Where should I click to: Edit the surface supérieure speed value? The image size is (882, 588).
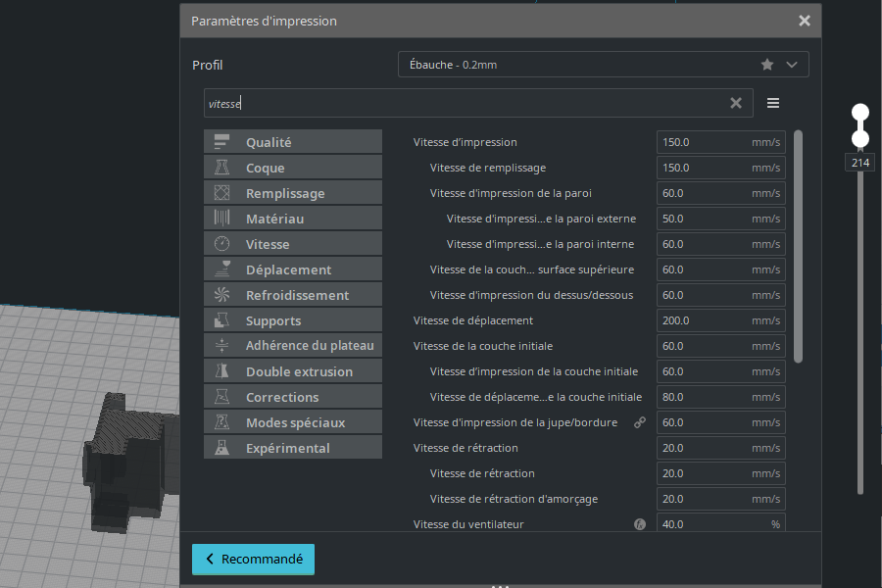pyautogui.click(x=720, y=269)
